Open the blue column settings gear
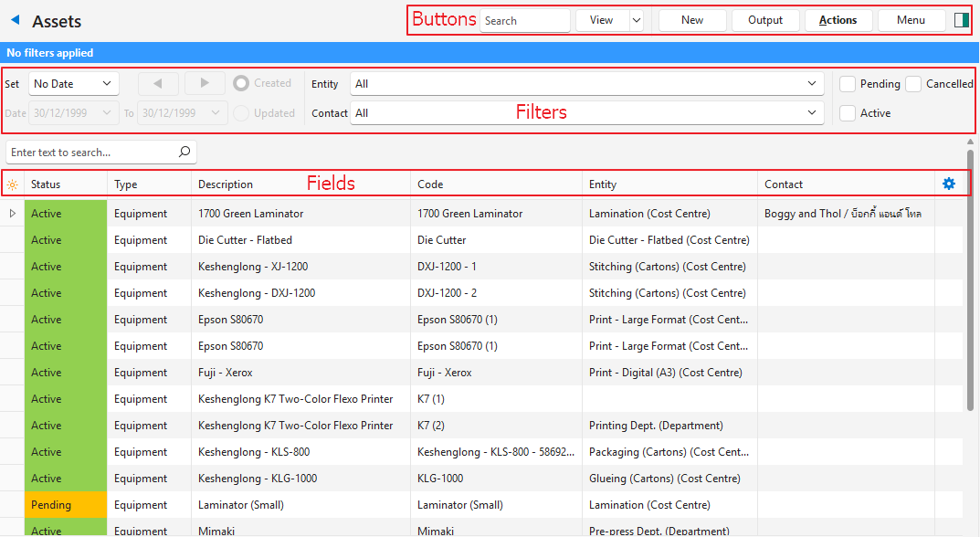The height and width of the screenshot is (537, 980). [x=948, y=184]
